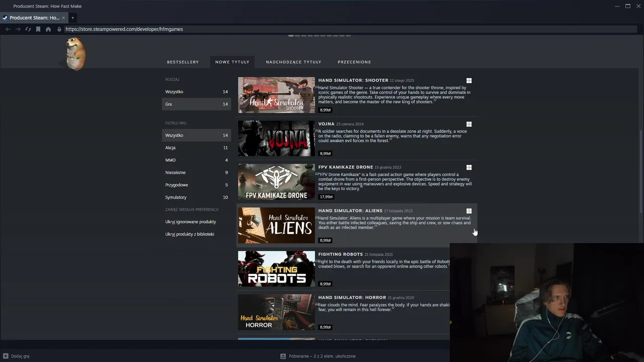The width and height of the screenshot is (644, 362).
Task: Click first carousel pagination dot
Action: click(x=291, y=36)
